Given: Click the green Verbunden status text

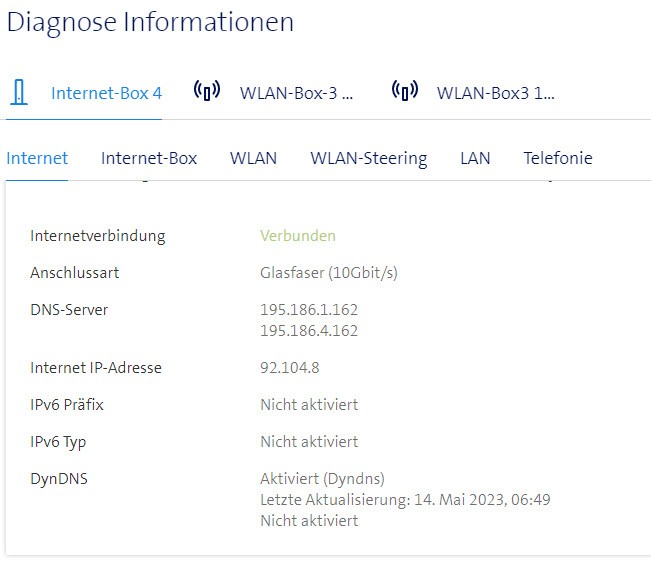Looking at the screenshot, I should [298, 236].
